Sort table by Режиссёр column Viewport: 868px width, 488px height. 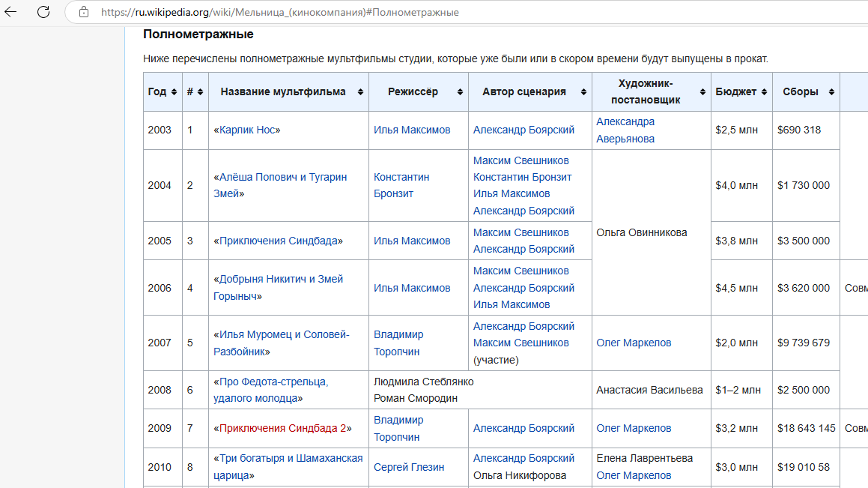click(460, 92)
